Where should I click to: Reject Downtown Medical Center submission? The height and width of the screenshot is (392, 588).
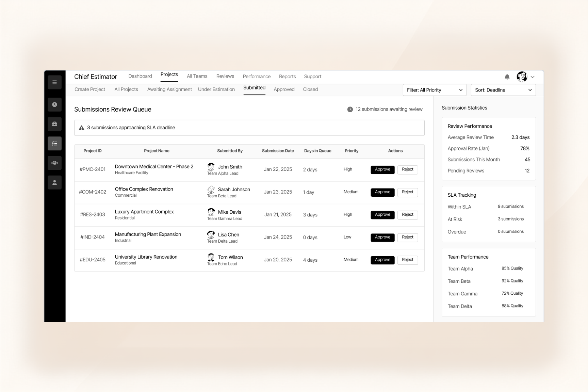[x=408, y=169]
